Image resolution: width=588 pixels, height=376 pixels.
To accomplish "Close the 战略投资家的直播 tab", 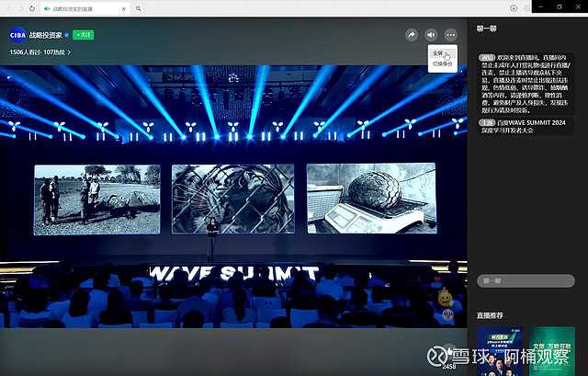I will pos(123,8).
